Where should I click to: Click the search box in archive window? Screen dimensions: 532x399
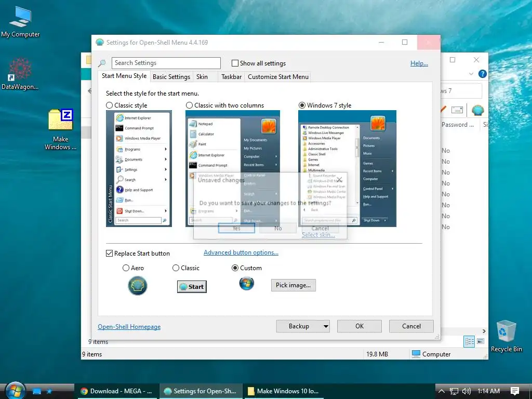coord(461,91)
